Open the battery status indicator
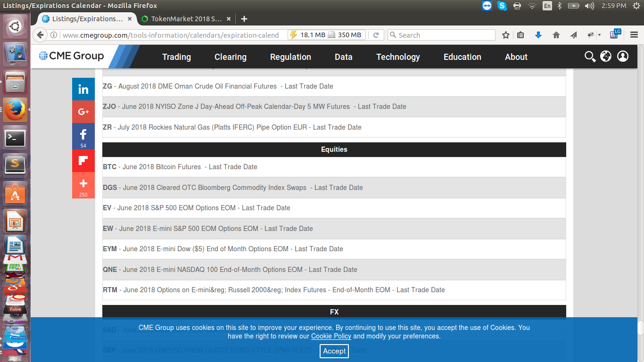644x362 pixels. [x=574, y=6]
